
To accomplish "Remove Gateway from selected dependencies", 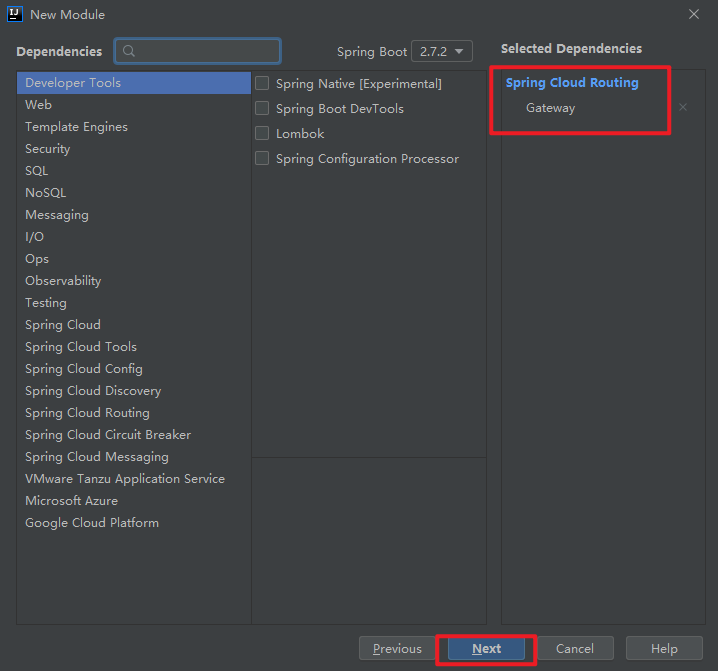I will pos(683,108).
